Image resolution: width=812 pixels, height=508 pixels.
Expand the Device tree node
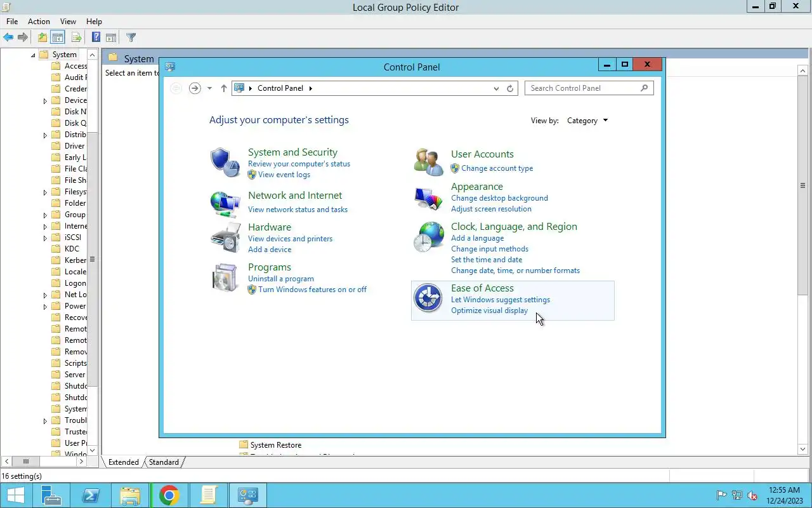tap(45, 100)
